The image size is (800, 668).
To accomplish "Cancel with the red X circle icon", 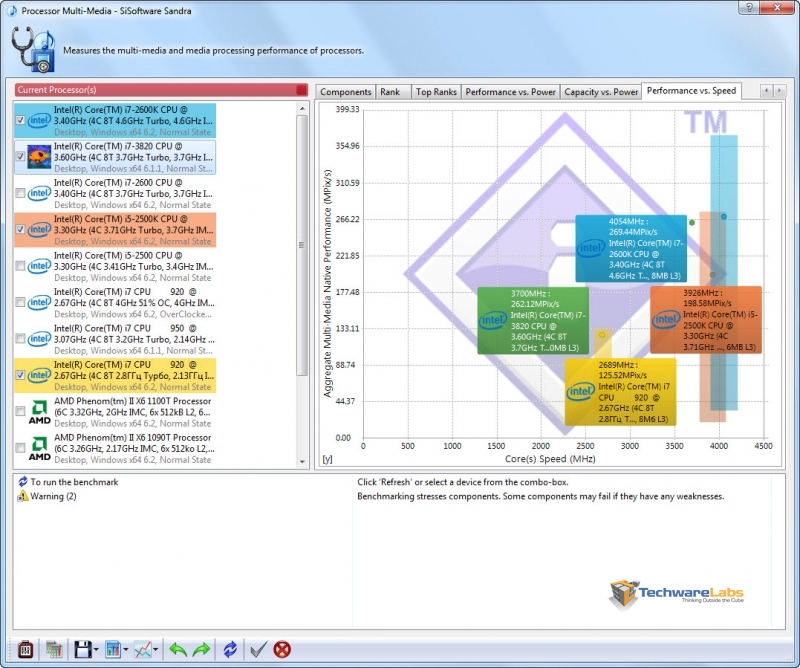I will 282,650.
